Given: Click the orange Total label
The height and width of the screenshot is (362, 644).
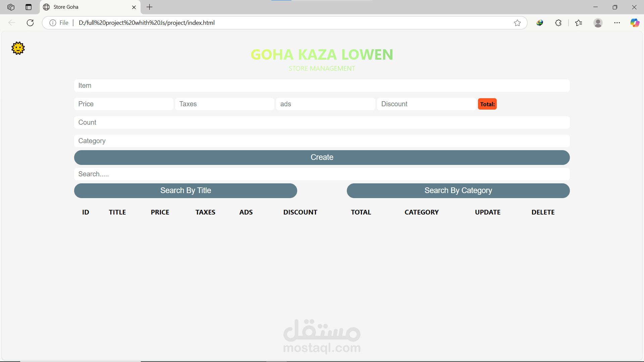Looking at the screenshot, I should [487, 104].
